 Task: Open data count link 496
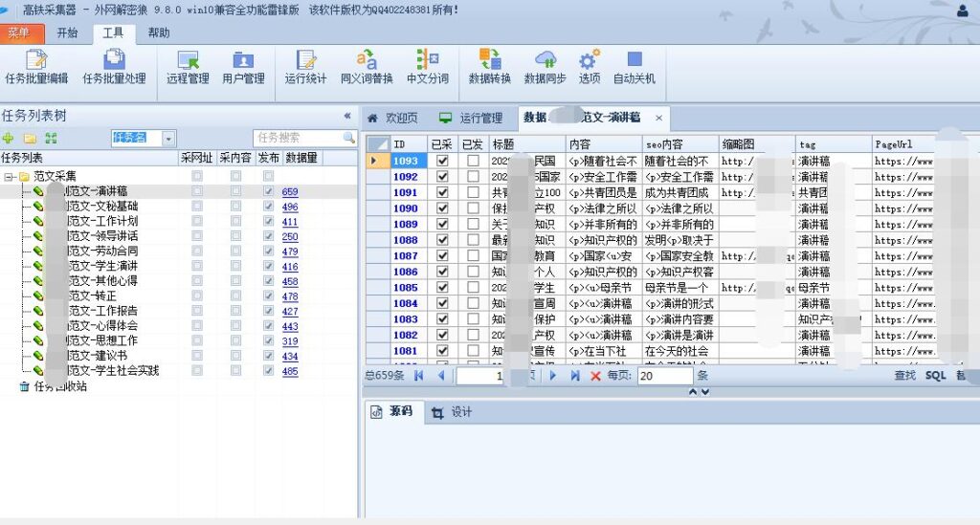290,207
